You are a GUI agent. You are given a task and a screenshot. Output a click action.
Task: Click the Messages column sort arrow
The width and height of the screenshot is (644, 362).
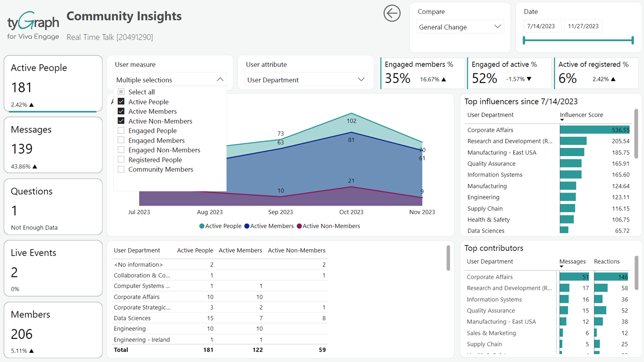click(x=561, y=267)
